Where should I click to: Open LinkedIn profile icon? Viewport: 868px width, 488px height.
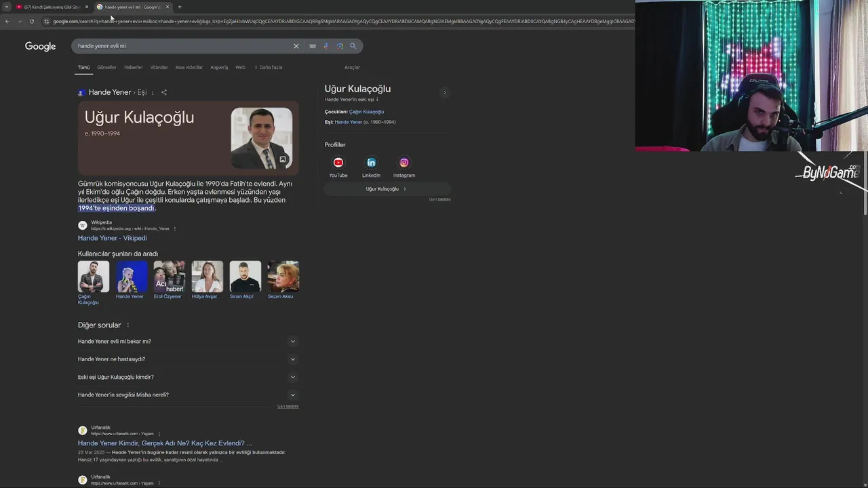[371, 163]
